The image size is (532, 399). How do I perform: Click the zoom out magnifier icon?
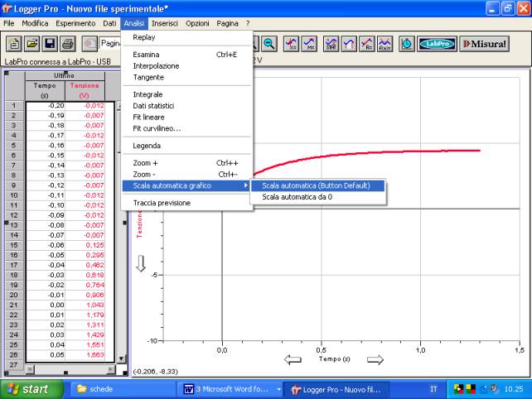point(268,43)
